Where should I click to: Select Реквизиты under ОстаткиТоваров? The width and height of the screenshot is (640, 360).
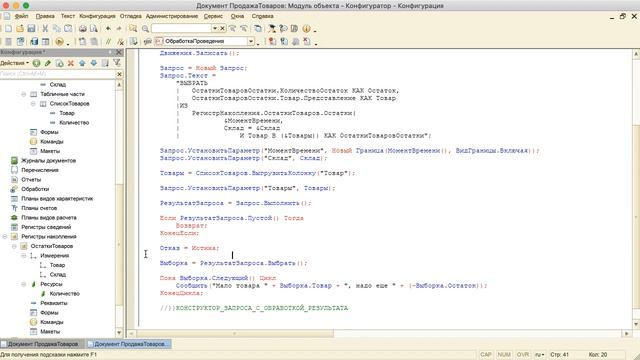click(53, 303)
